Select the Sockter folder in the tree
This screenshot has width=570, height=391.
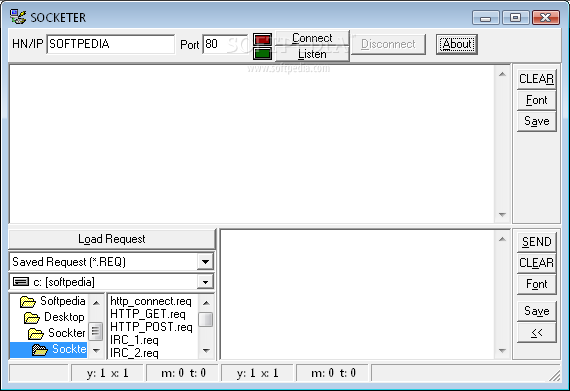(67, 333)
